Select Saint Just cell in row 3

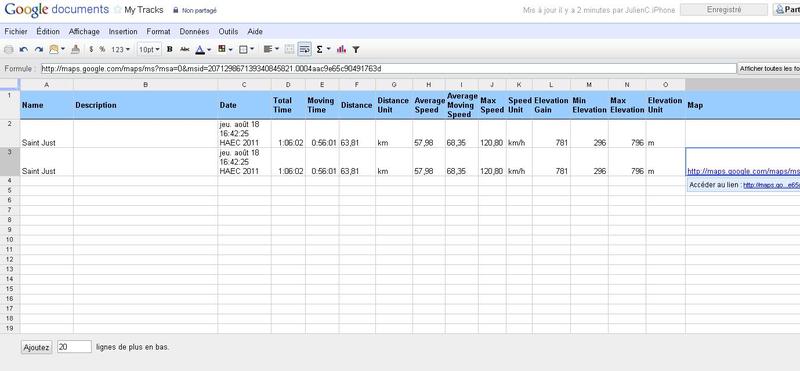(x=47, y=162)
